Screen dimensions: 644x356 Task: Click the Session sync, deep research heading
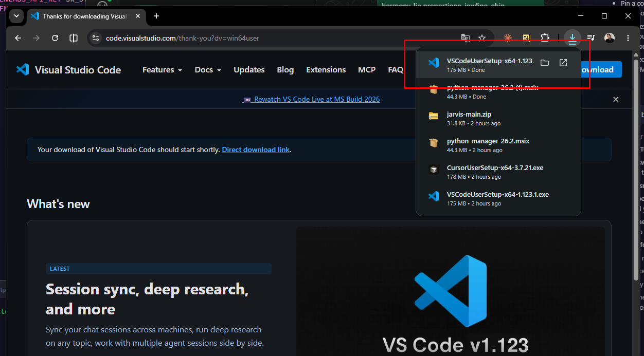coord(147,299)
